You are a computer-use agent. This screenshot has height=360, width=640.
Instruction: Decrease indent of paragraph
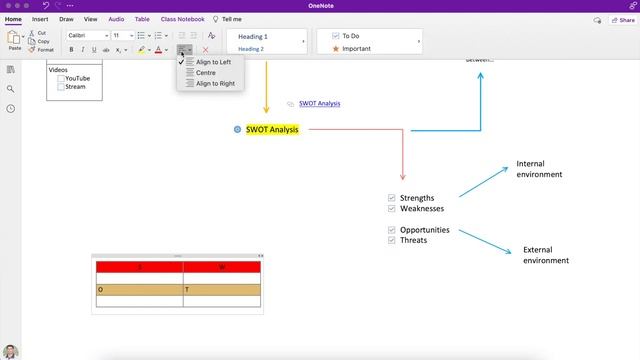182,36
